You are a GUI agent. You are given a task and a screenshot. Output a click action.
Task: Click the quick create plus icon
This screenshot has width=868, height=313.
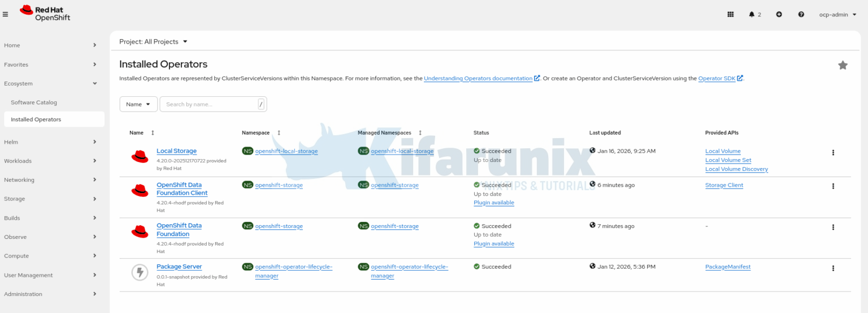click(x=779, y=14)
